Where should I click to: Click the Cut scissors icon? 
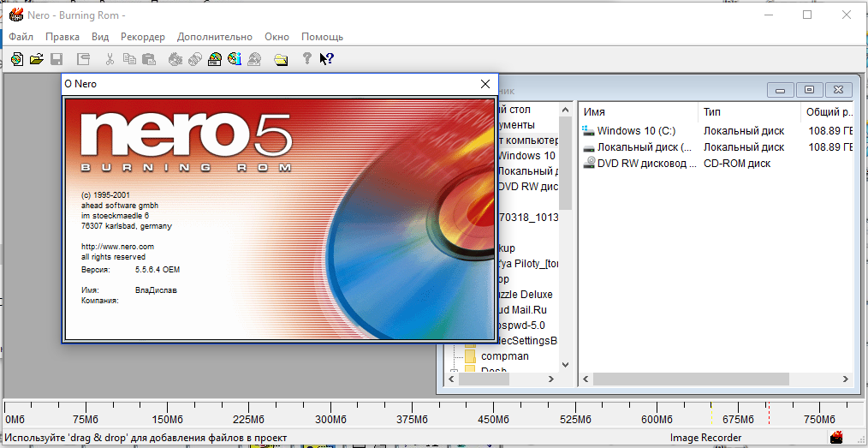point(110,59)
